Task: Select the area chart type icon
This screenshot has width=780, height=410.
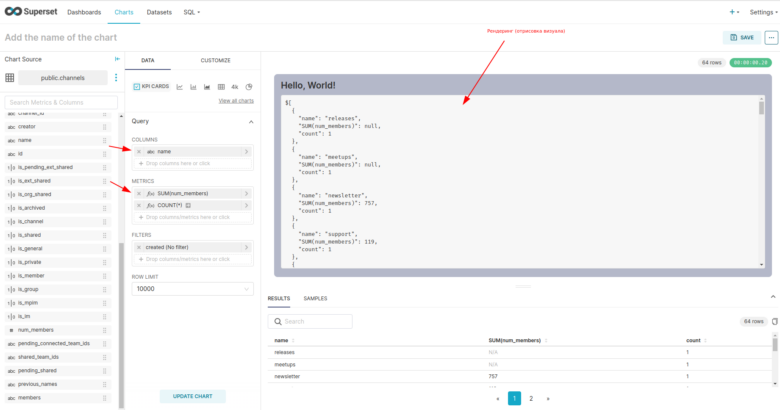Action: coord(207,87)
